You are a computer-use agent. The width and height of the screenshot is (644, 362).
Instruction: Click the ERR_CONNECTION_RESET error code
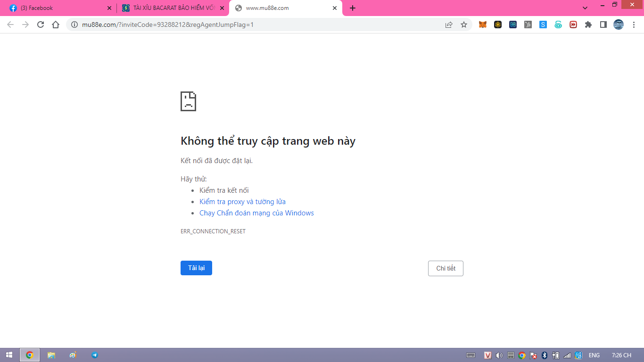213,231
